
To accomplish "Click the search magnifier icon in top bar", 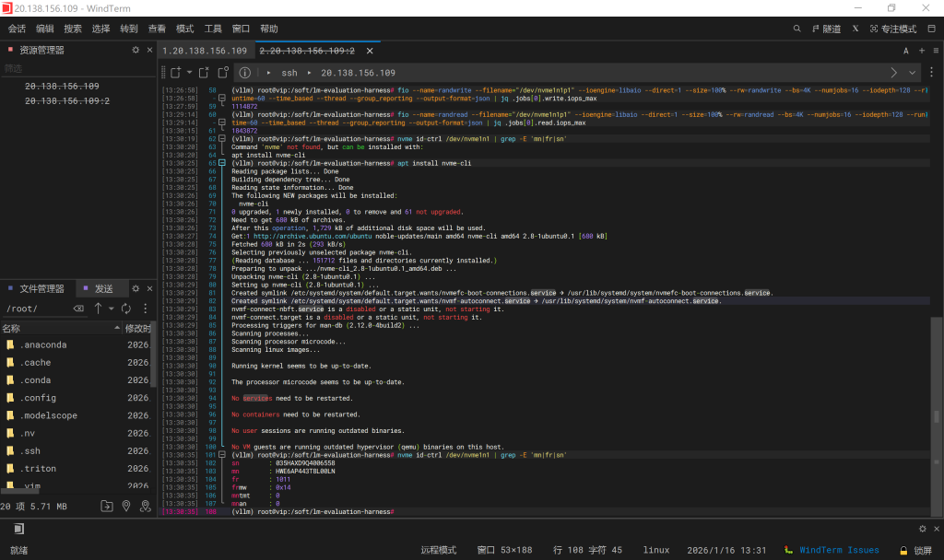I will coord(797,29).
